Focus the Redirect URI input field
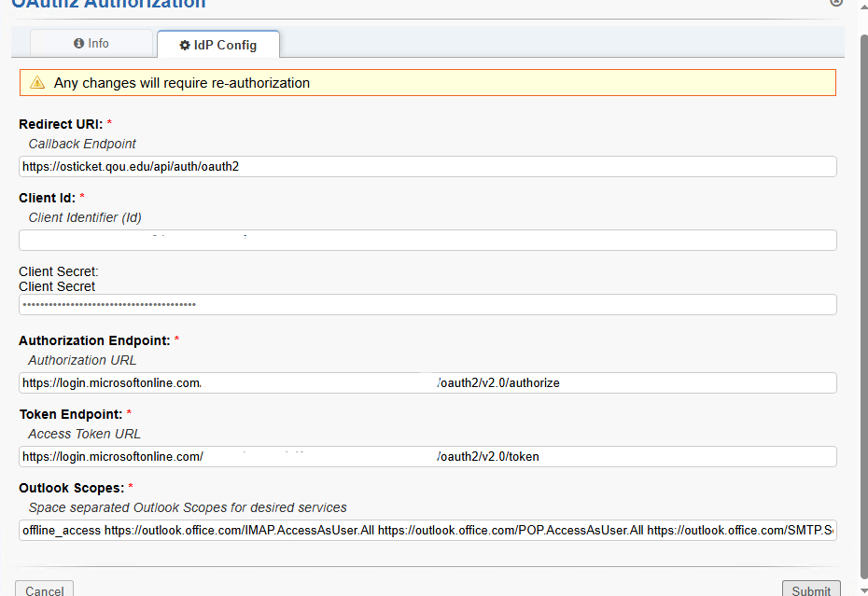Image resolution: width=868 pixels, height=596 pixels. (427, 166)
